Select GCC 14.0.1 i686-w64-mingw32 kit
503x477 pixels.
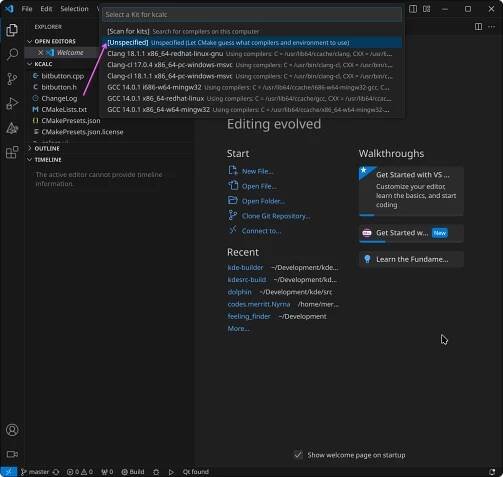(252, 88)
